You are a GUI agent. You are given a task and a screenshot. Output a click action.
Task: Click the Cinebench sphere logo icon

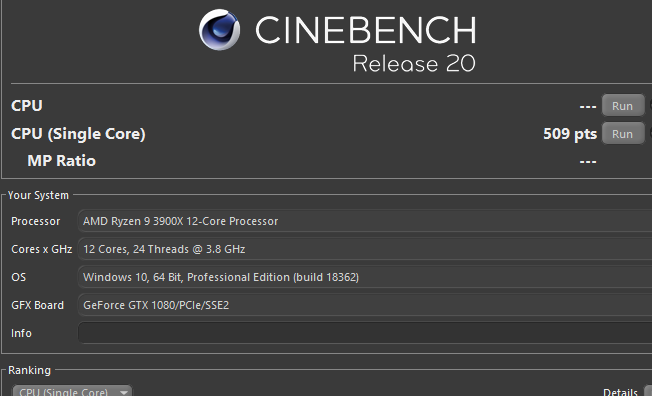click(x=219, y=30)
